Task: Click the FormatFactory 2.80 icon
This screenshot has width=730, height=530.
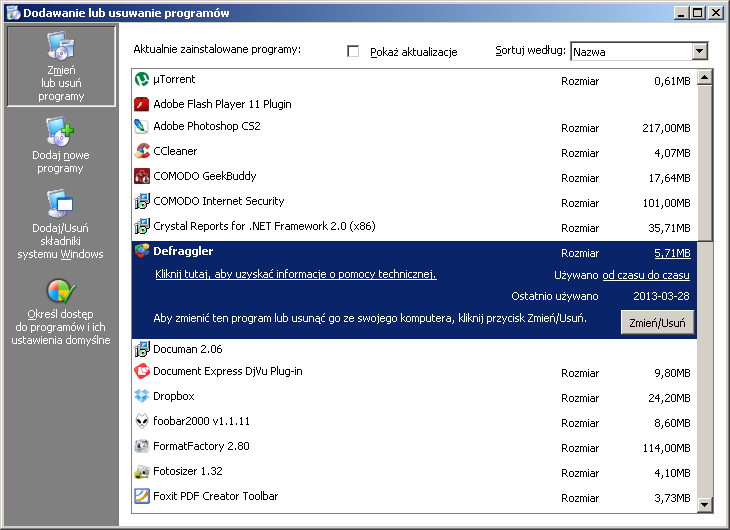Action: (142, 446)
